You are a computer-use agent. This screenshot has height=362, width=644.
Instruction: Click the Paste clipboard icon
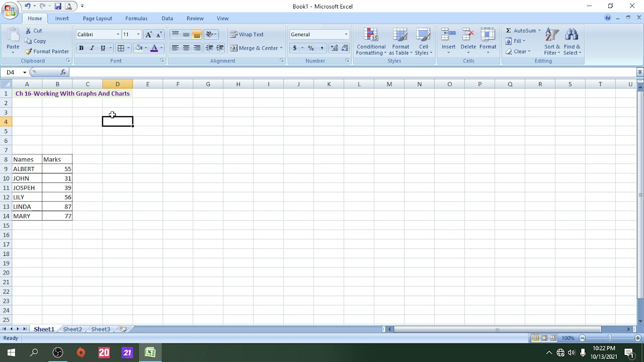click(x=13, y=36)
